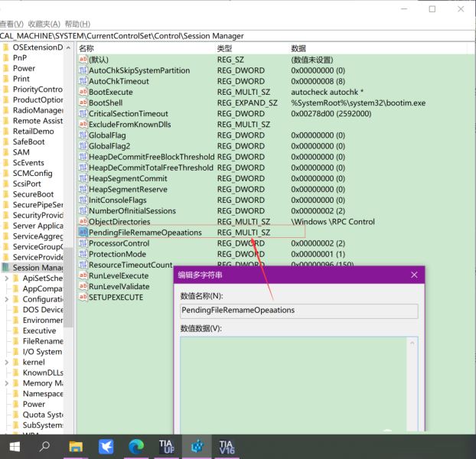Select the I/O System key

(x=43, y=352)
